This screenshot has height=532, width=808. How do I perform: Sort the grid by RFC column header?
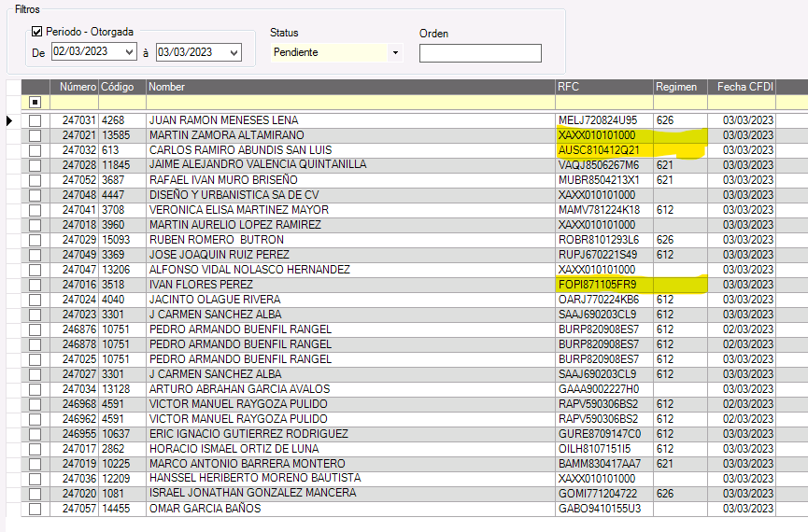[x=569, y=87]
